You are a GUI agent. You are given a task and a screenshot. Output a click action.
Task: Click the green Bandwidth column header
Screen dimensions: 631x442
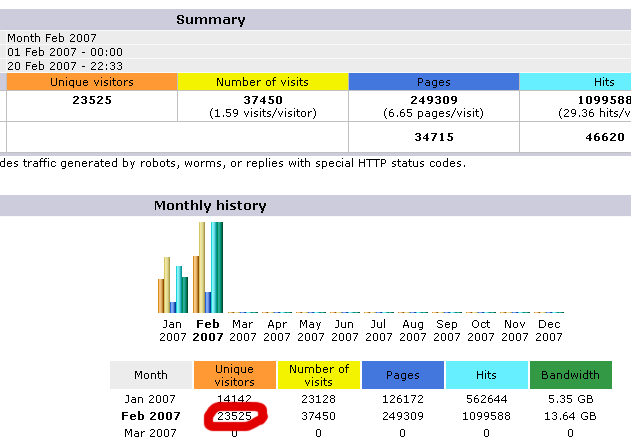(571, 375)
